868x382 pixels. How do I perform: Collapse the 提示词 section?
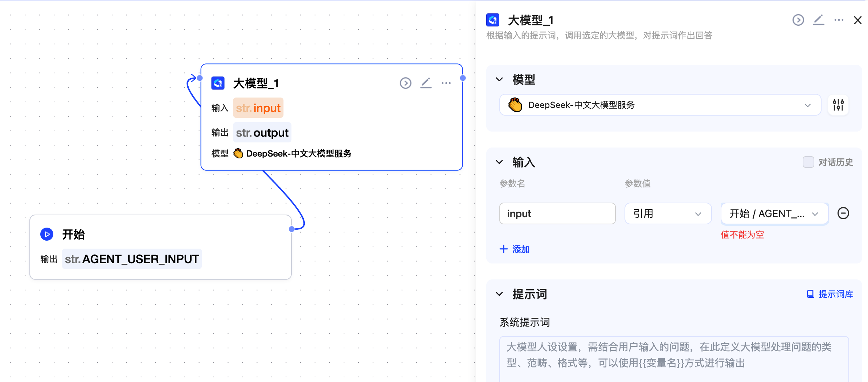pyautogui.click(x=500, y=294)
